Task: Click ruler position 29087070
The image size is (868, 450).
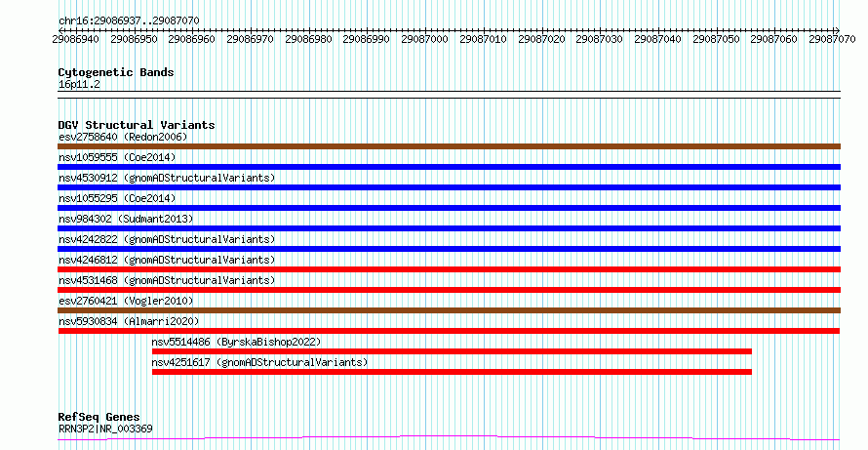Action: click(832, 39)
